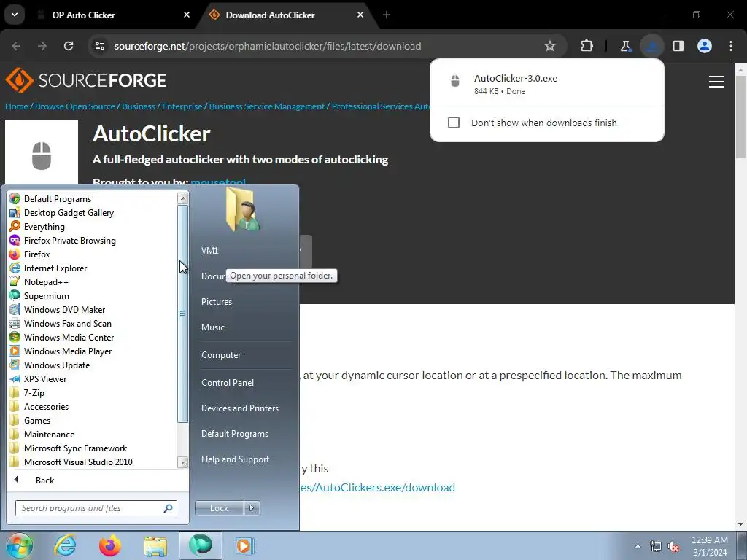
Task: Open Devices and Printers
Action: pos(239,408)
